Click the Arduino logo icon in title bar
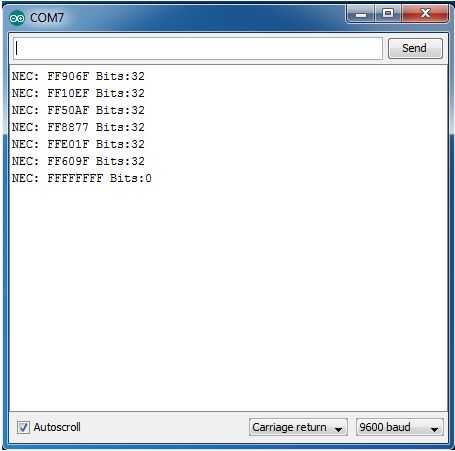455x451 pixels. tap(17, 18)
